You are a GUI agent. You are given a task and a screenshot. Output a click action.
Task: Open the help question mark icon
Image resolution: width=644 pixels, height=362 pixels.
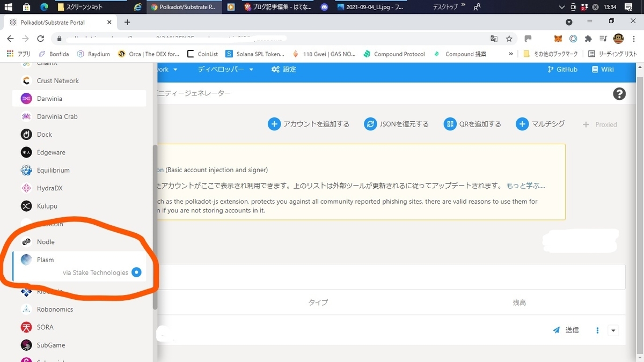click(619, 94)
